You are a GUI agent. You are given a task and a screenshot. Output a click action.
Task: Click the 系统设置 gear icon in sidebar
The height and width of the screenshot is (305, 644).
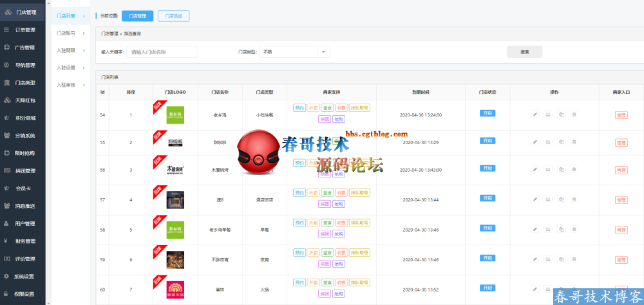(x=6, y=276)
